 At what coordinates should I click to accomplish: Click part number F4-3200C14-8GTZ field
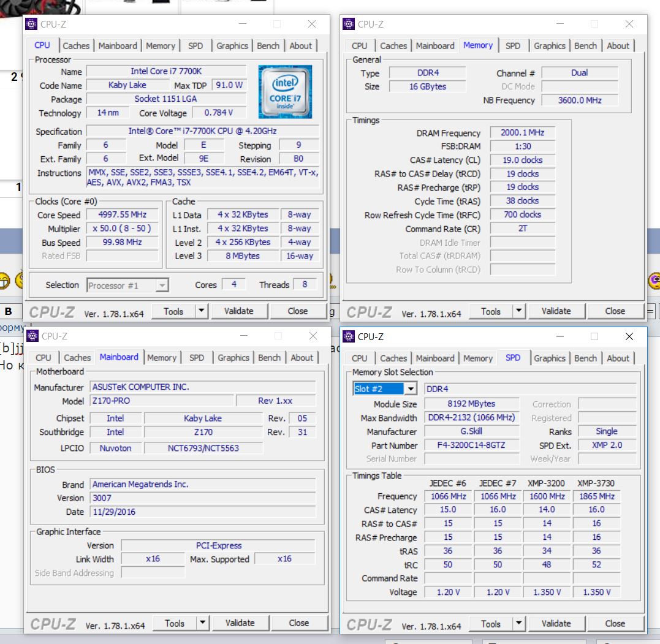471,445
